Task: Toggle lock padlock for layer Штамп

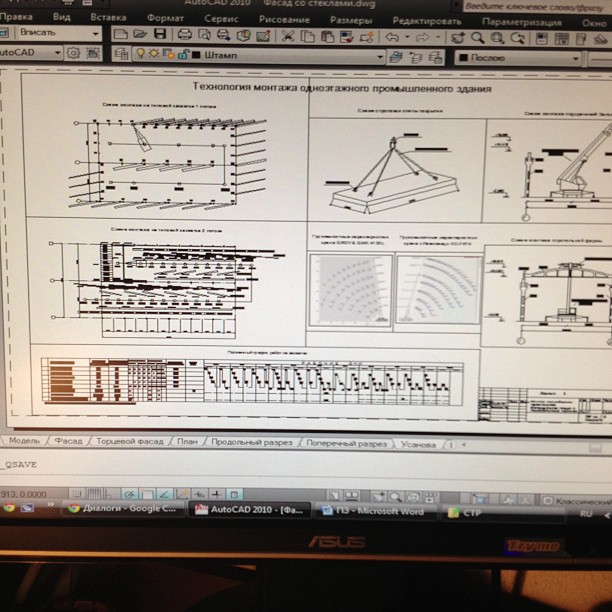Action: click(x=183, y=54)
